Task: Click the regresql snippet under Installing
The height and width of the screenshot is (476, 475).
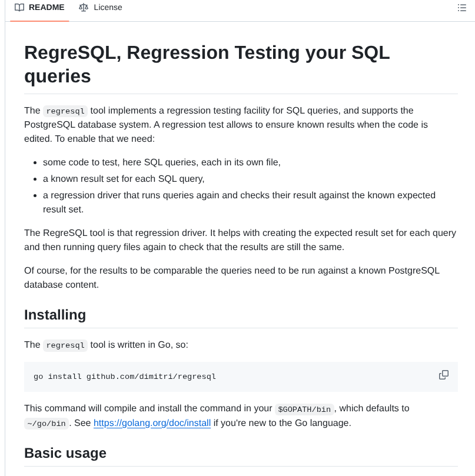Action: (65, 345)
